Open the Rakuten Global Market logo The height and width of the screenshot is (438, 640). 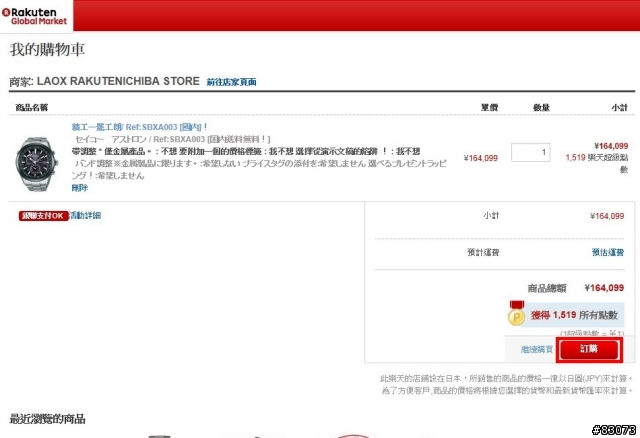[34, 16]
